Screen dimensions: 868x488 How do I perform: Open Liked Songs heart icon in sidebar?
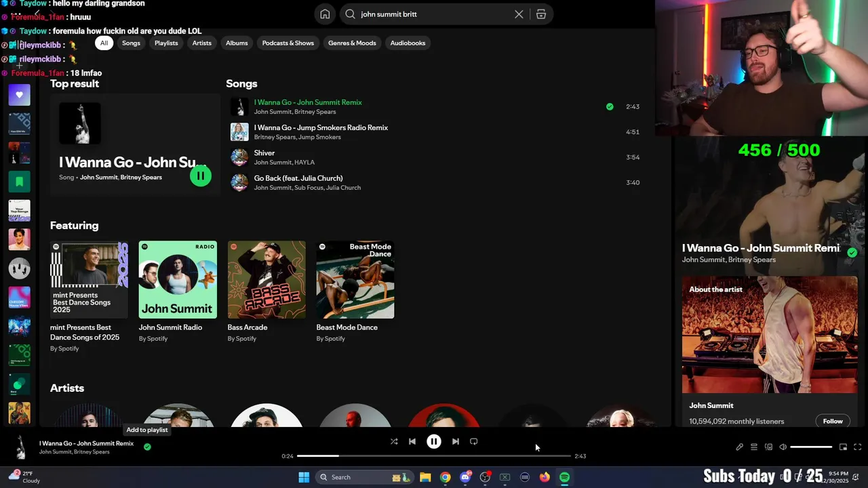pyautogui.click(x=19, y=95)
